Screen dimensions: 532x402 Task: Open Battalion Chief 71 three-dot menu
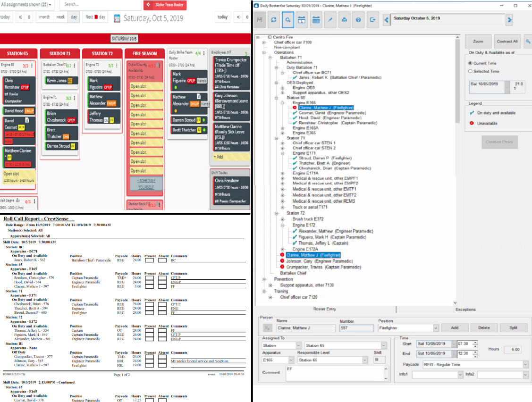pos(74,65)
